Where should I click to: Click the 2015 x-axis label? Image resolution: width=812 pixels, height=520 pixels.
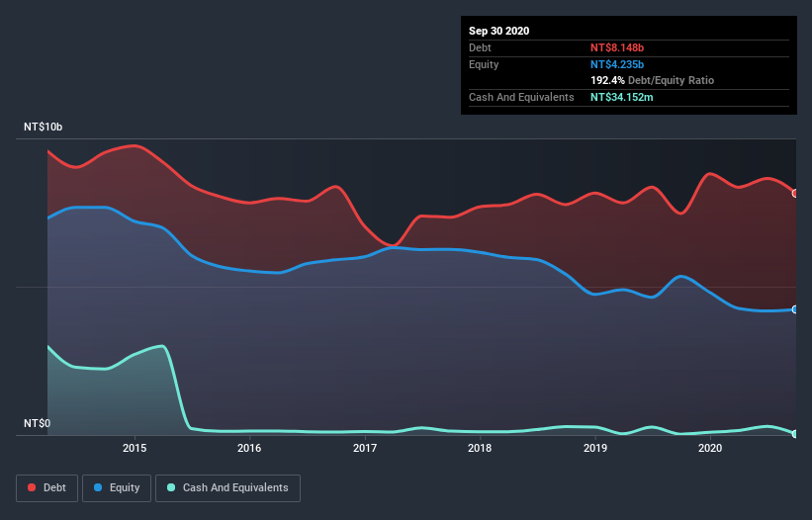(x=135, y=448)
